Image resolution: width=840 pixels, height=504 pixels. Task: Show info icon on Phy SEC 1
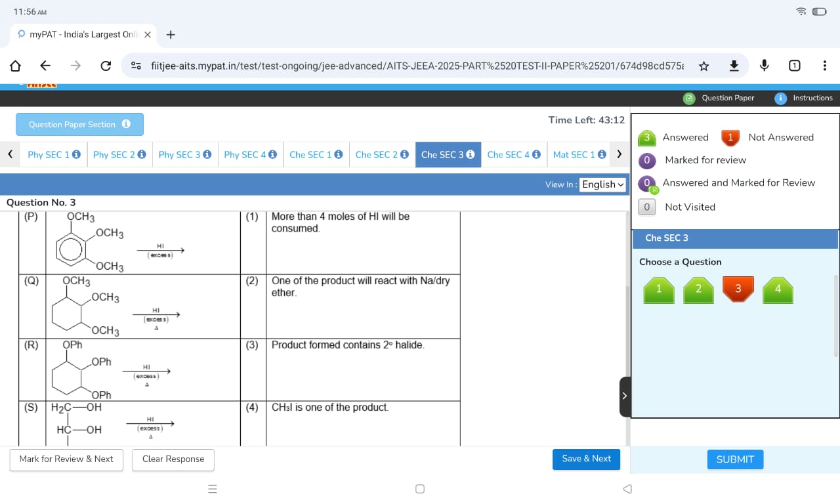[x=76, y=154]
